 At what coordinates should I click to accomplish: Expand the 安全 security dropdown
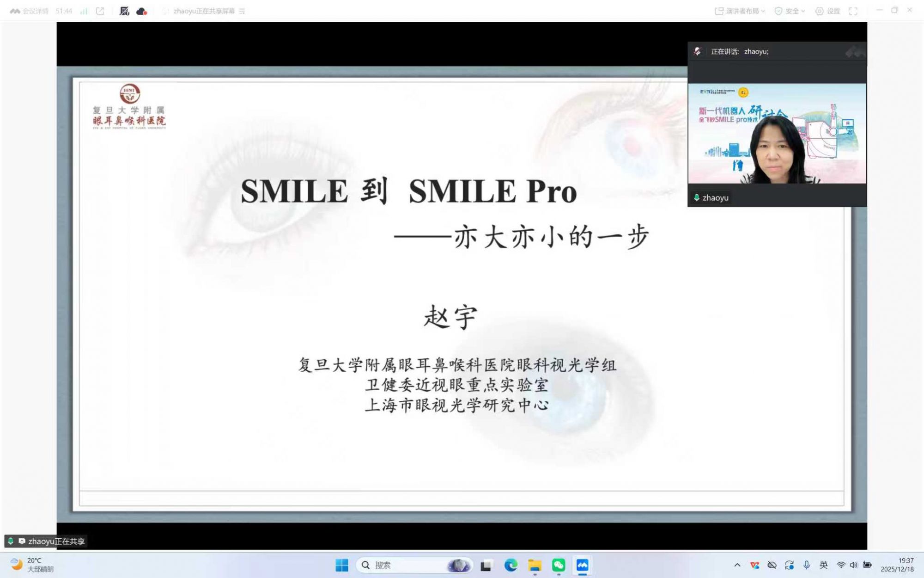pyautogui.click(x=790, y=11)
